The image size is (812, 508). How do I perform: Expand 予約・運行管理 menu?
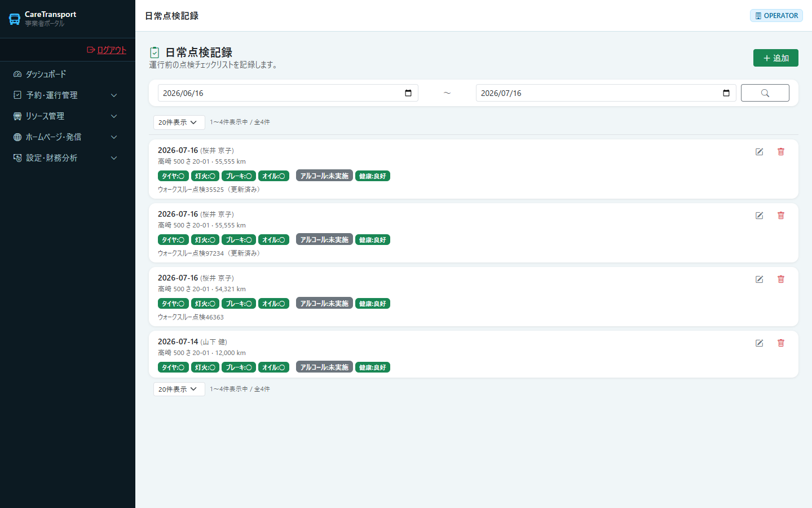coord(68,95)
